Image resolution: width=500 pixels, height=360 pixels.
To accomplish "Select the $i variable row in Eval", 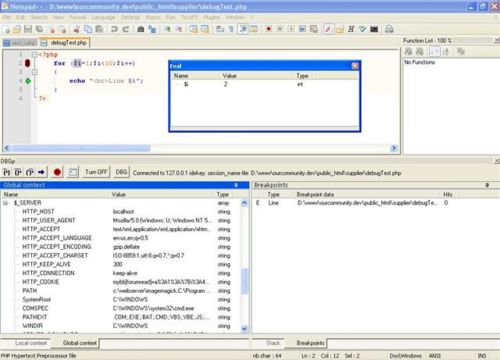I will click(265, 84).
